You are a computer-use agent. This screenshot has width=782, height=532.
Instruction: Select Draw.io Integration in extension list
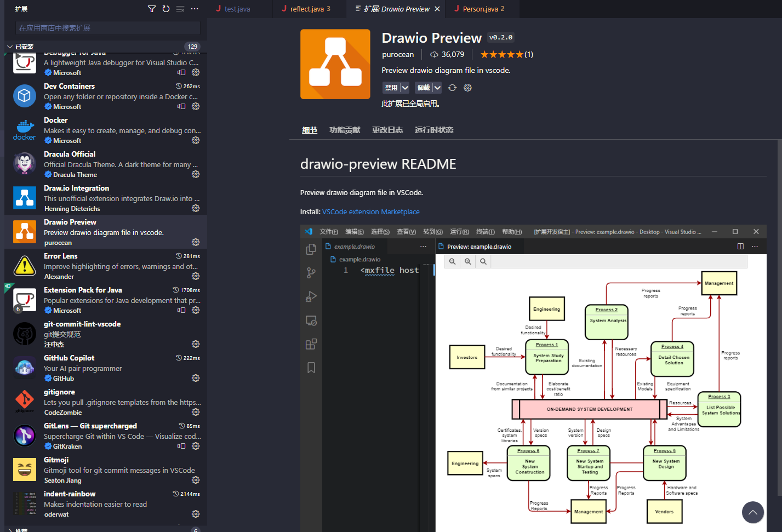[x=106, y=198]
